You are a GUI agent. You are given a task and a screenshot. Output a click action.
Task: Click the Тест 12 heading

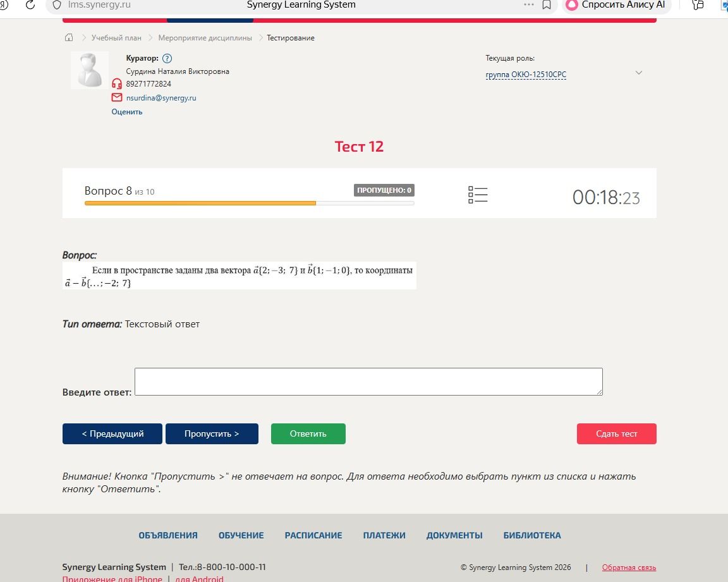[359, 147]
